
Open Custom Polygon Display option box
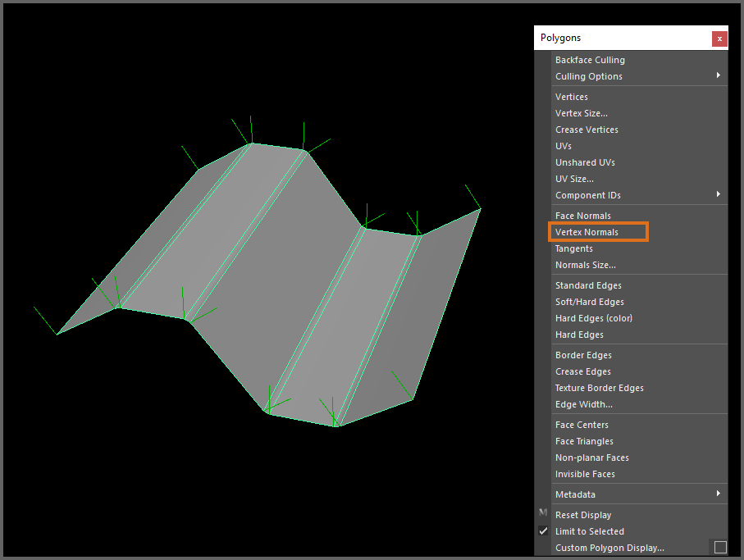[x=720, y=547]
